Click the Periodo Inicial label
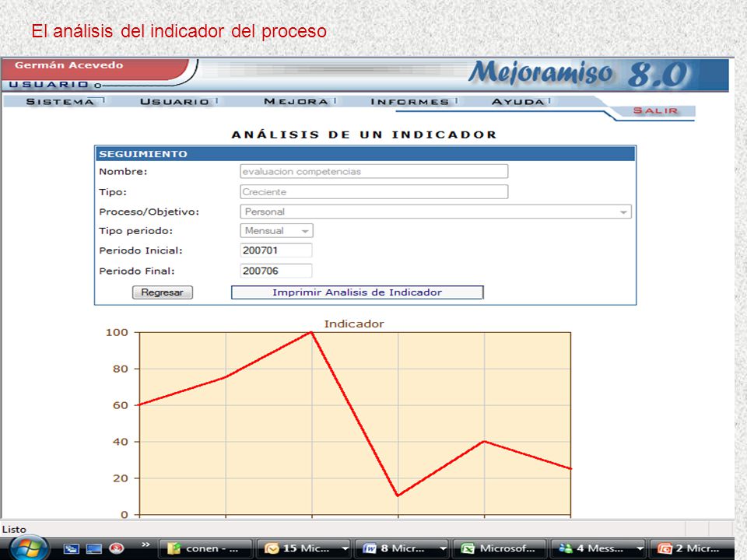 tap(141, 250)
